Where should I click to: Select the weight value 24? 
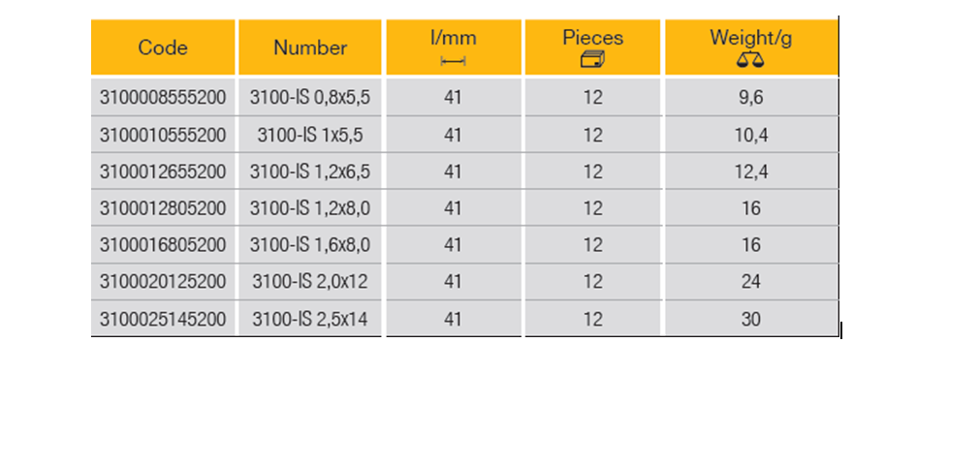click(x=750, y=282)
